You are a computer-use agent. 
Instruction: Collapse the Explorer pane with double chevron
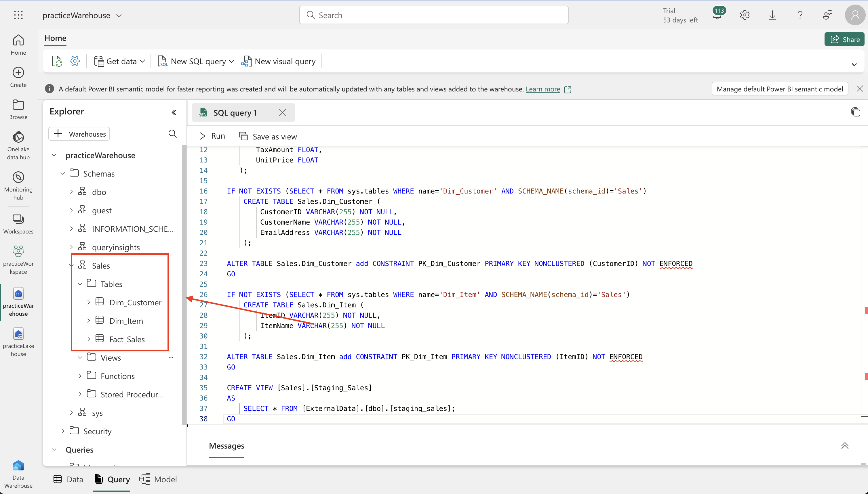[174, 112]
